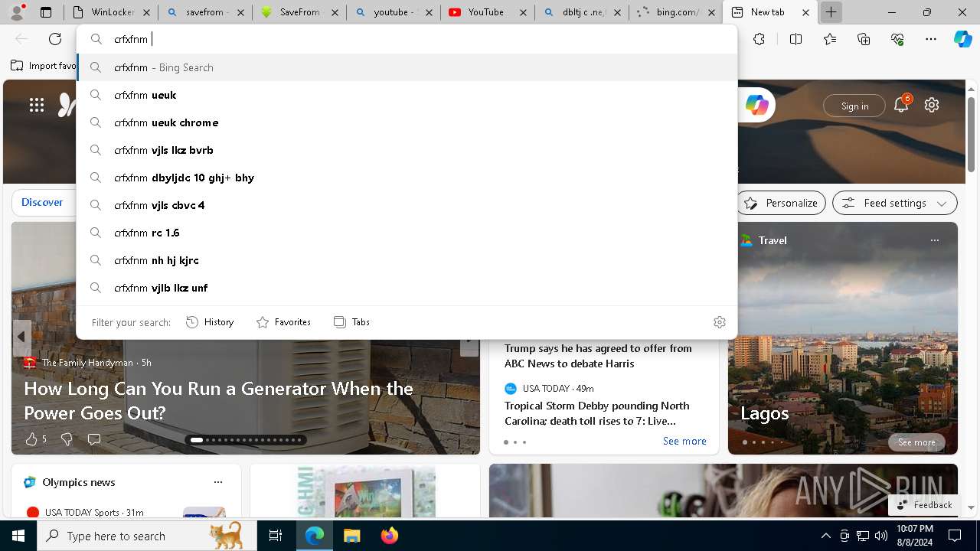Image resolution: width=980 pixels, height=551 pixels.
Task: Go to previous carousel slide arrow
Action: [21, 337]
